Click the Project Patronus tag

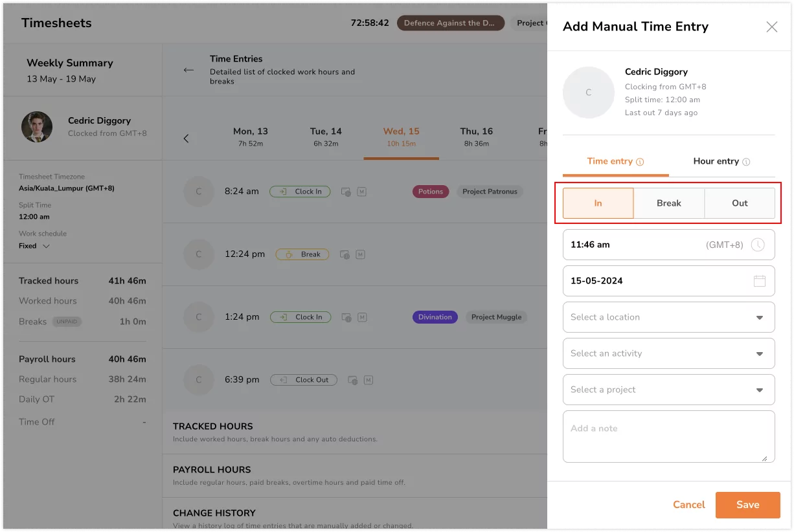pos(490,192)
